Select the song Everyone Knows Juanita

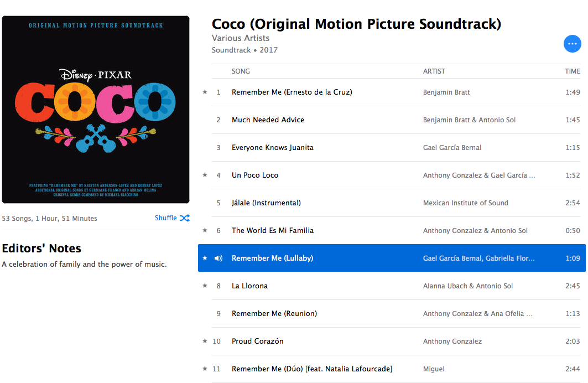(272, 147)
